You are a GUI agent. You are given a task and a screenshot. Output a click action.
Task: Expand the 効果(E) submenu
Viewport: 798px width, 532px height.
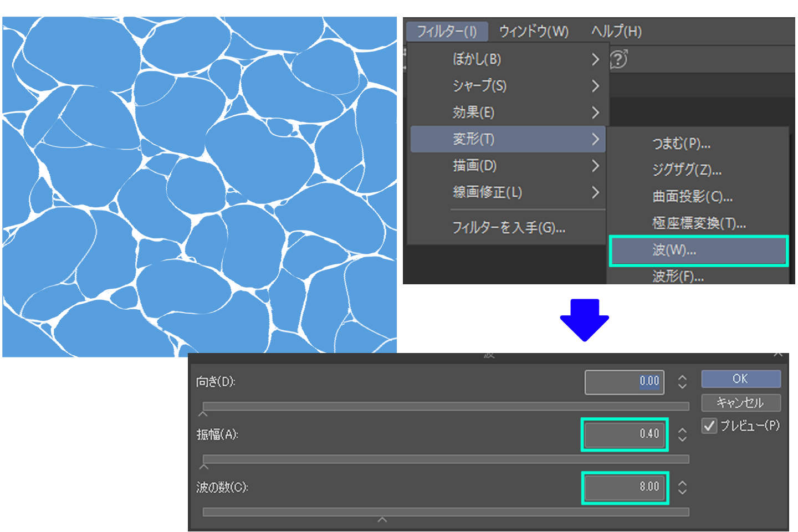coord(473,112)
